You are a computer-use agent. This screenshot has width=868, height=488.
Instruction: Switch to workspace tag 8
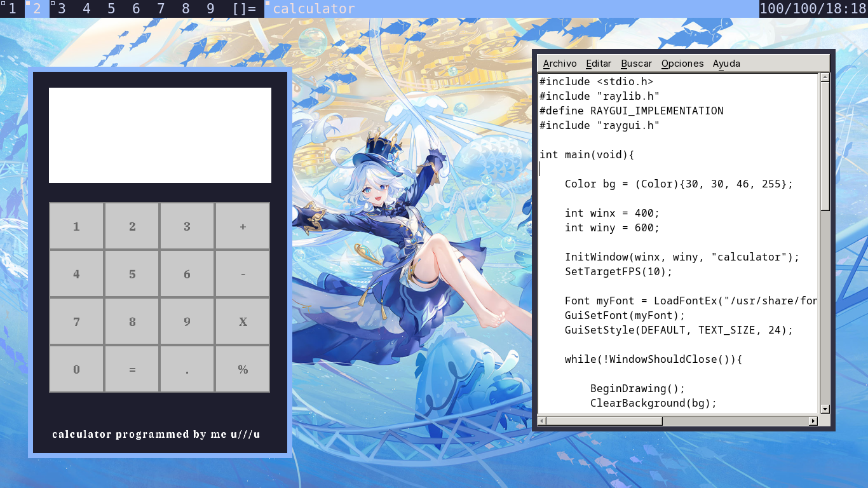186,9
